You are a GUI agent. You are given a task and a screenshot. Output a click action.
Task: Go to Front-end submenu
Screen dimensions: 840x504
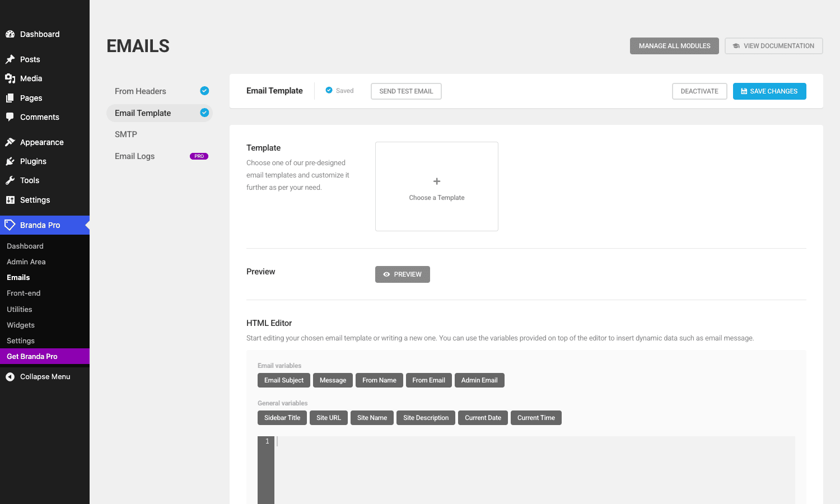pos(45,293)
